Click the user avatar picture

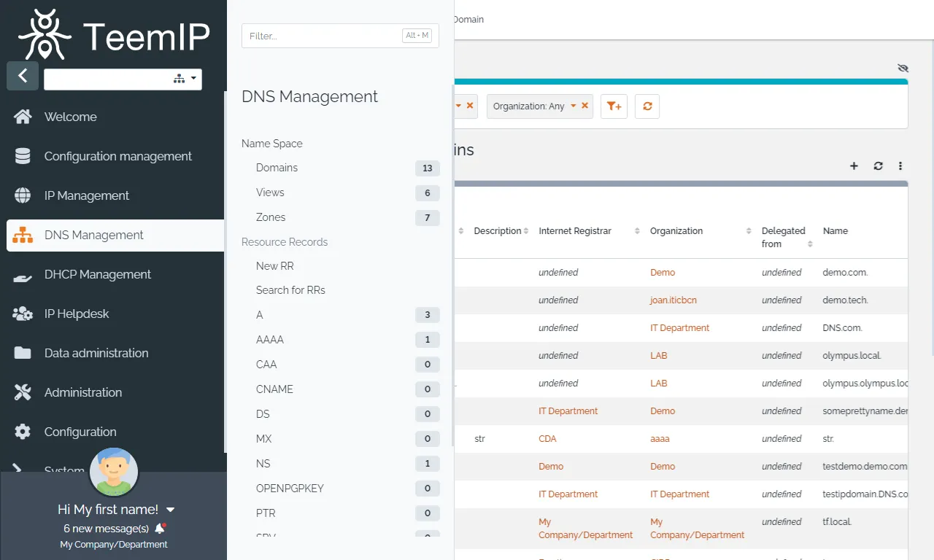click(114, 472)
